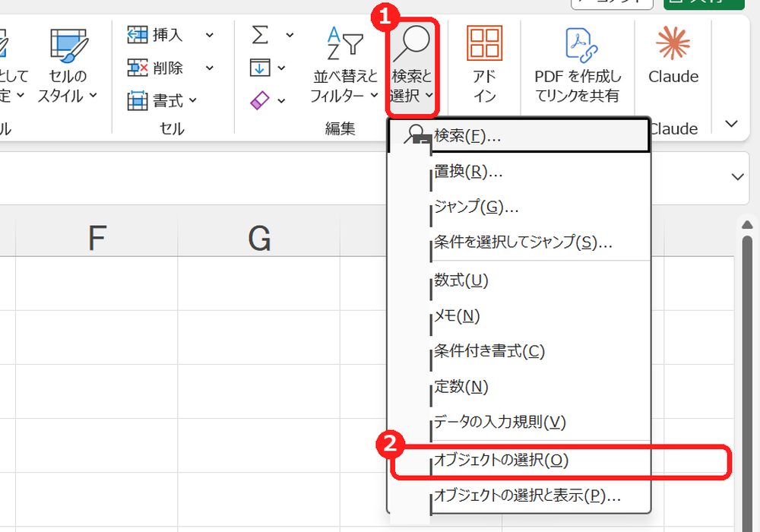The height and width of the screenshot is (532, 760).
Task: Expand the 挿入 dropdown arrow
Action: (x=210, y=35)
